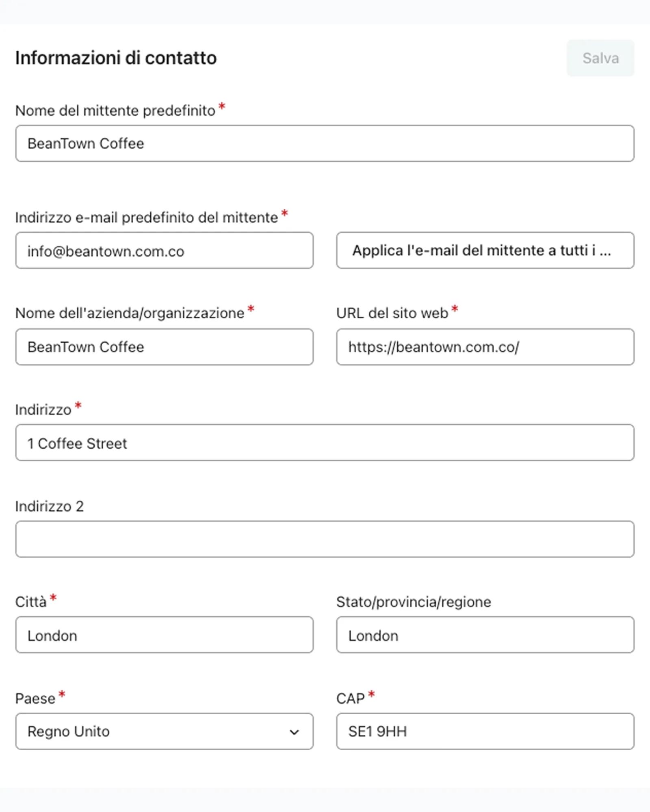Focus the CAP field with SE1 9HH

point(485,731)
